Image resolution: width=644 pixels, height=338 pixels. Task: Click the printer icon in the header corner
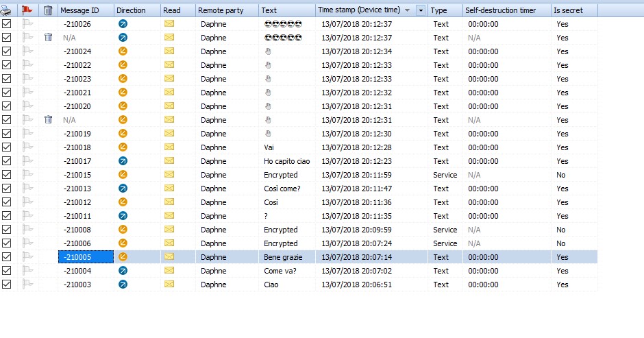pyautogui.click(x=6, y=10)
